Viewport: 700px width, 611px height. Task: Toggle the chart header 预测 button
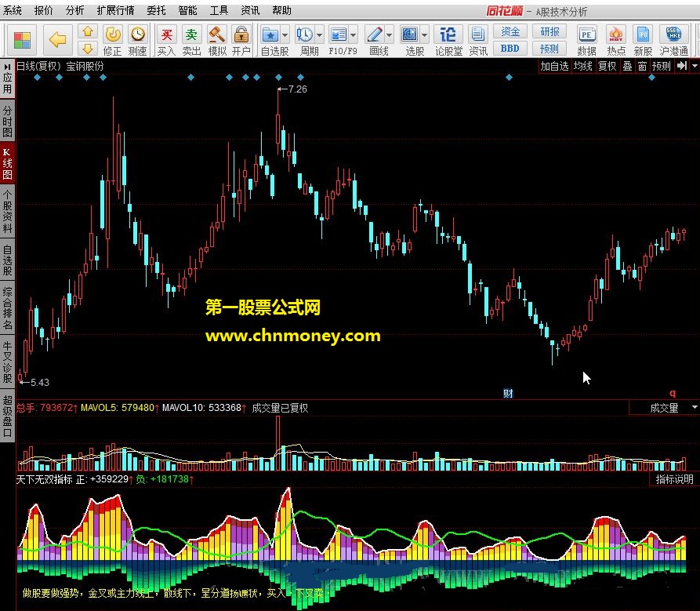661,66
